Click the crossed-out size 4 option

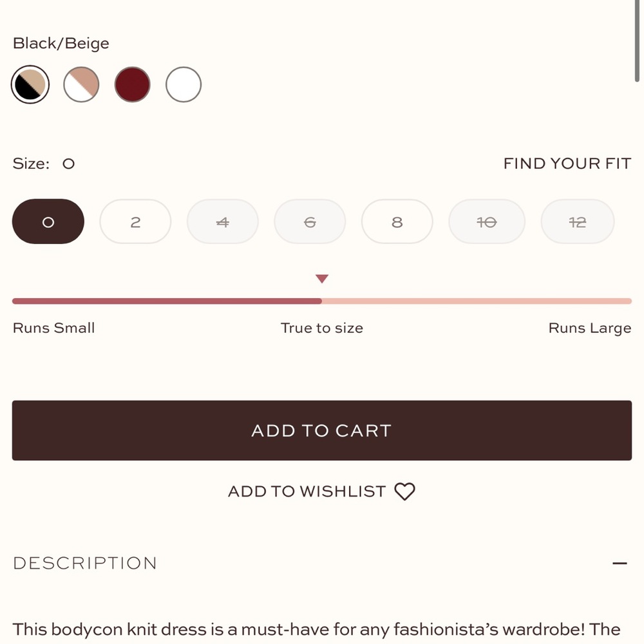click(222, 222)
